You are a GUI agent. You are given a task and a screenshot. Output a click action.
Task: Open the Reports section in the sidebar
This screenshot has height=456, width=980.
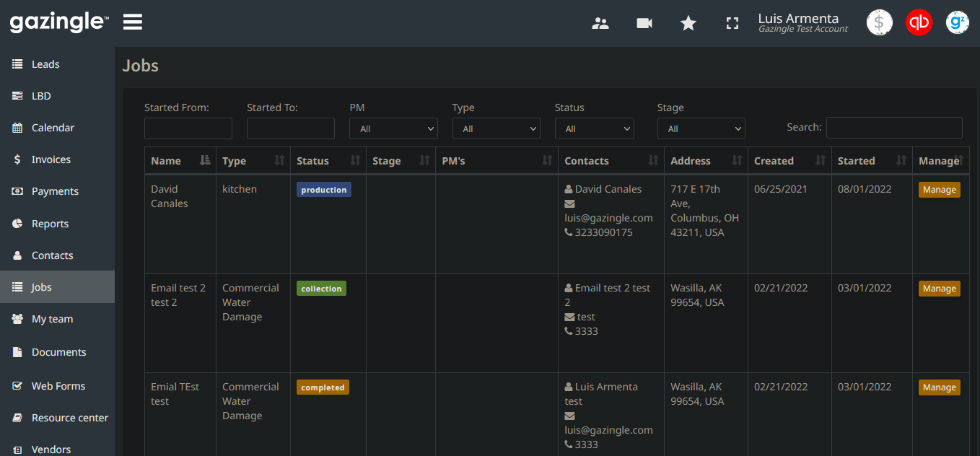tap(49, 223)
